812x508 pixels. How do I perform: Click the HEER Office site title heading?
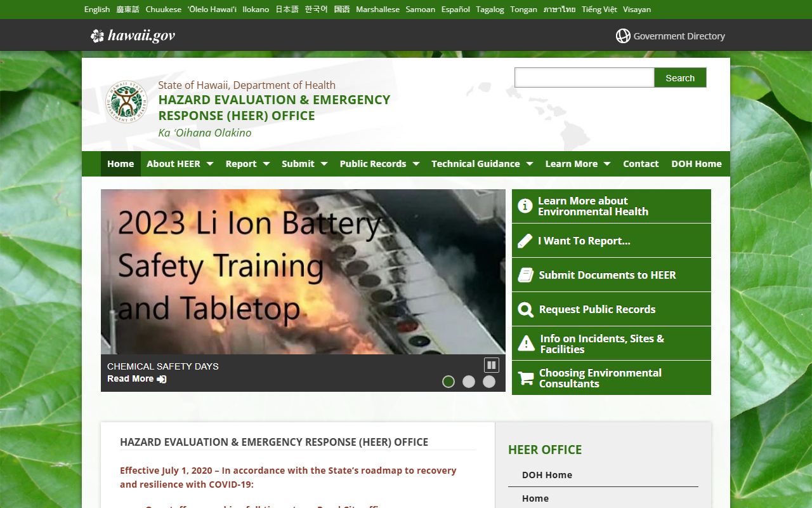coord(274,107)
